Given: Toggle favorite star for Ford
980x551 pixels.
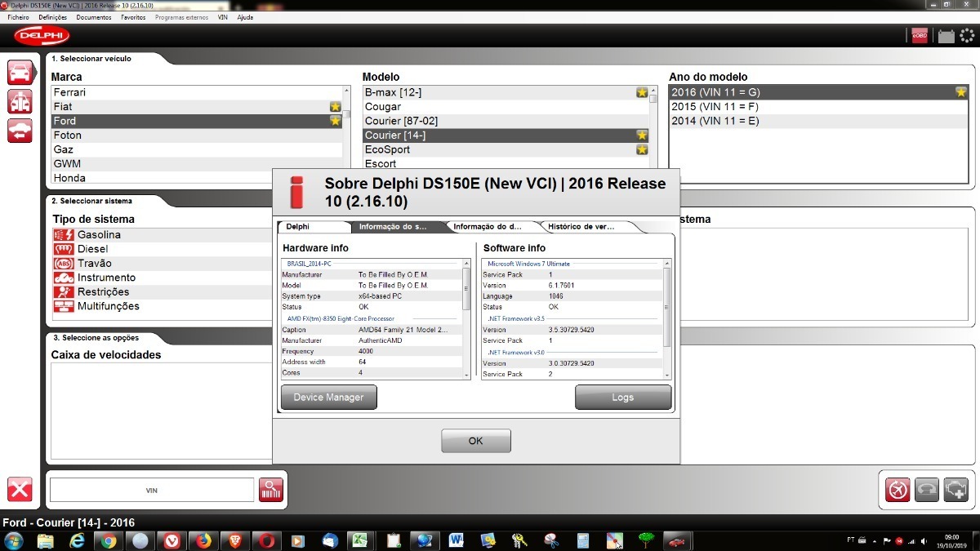Looking at the screenshot, I should 335,121.
